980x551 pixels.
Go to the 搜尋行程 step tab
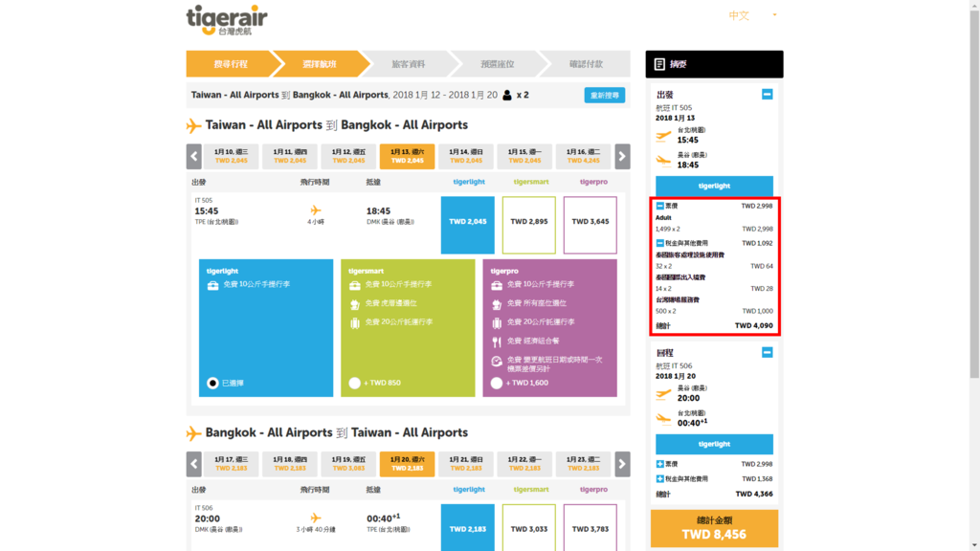(231, 64)
